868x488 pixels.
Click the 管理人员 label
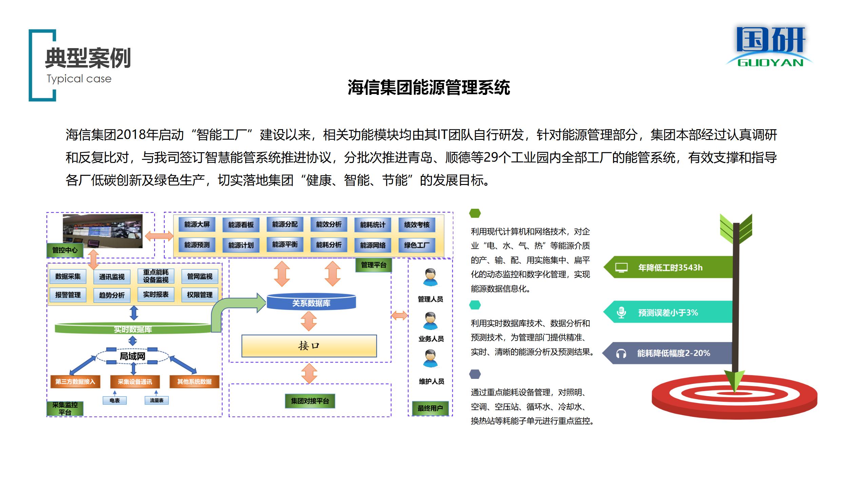point(430,299)
